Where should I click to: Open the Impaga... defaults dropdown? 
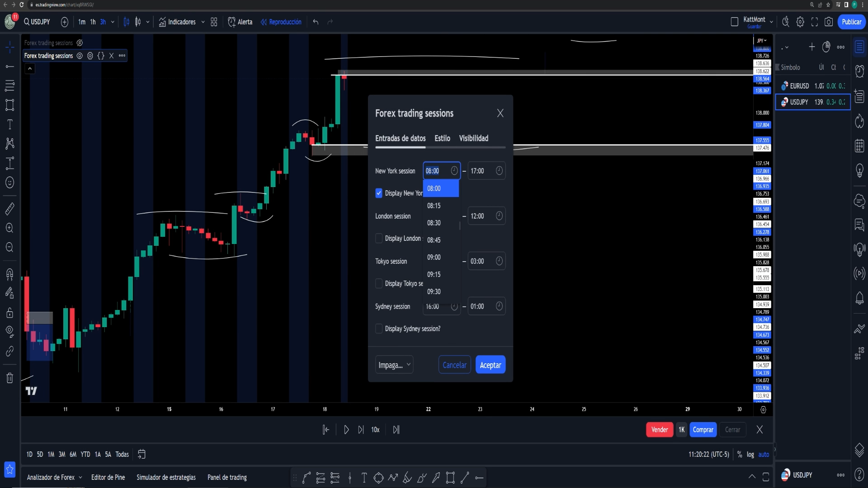pyautogui.click(x=394, y=365)
